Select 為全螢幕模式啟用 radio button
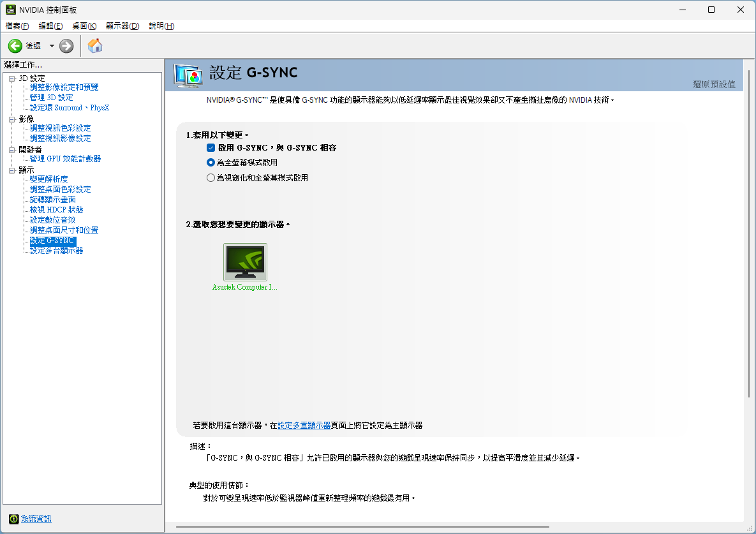 click(x=211, y=163)
